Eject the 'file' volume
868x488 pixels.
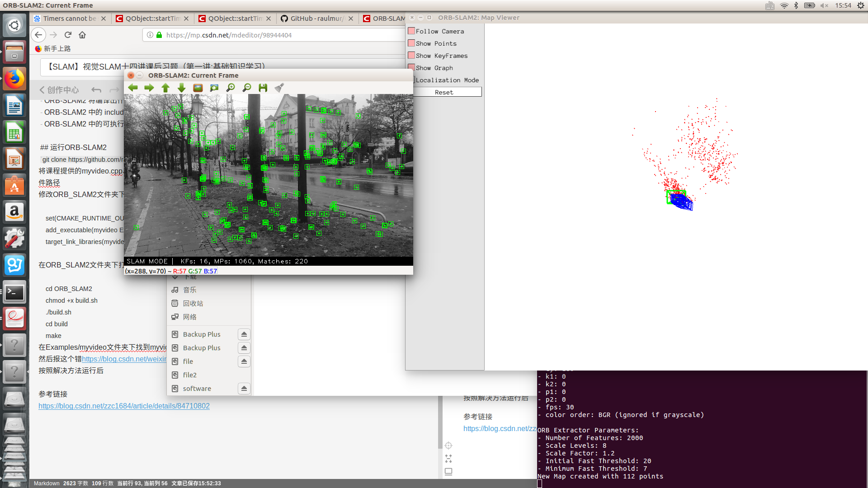tap(244, 361)
